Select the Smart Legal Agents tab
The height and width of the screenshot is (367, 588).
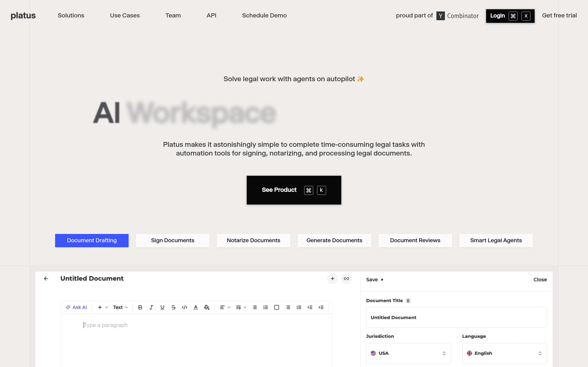coord(496,241)
